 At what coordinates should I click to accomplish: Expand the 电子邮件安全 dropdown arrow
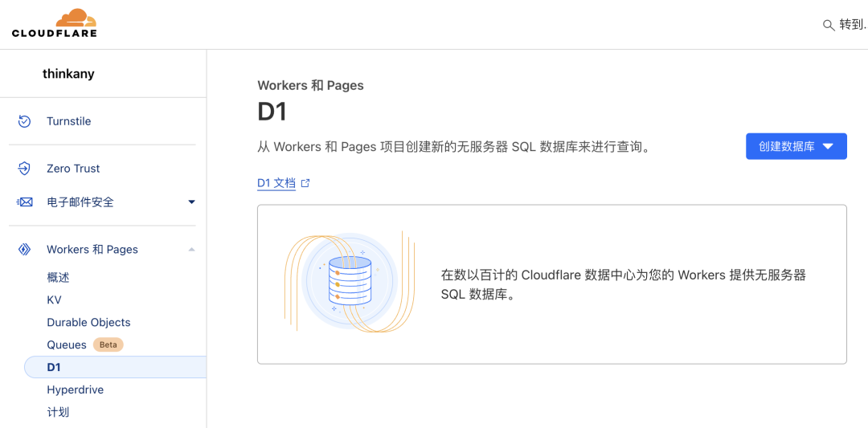(191, 202)
